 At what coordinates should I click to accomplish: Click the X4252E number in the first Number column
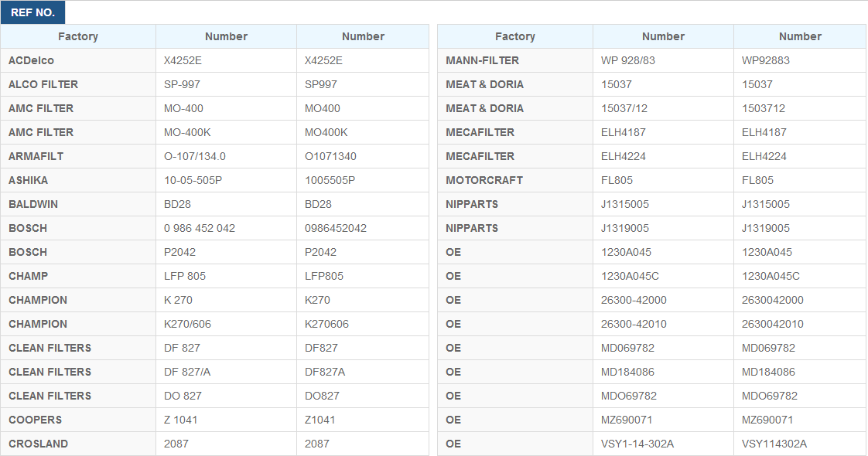tap(183, 60)
